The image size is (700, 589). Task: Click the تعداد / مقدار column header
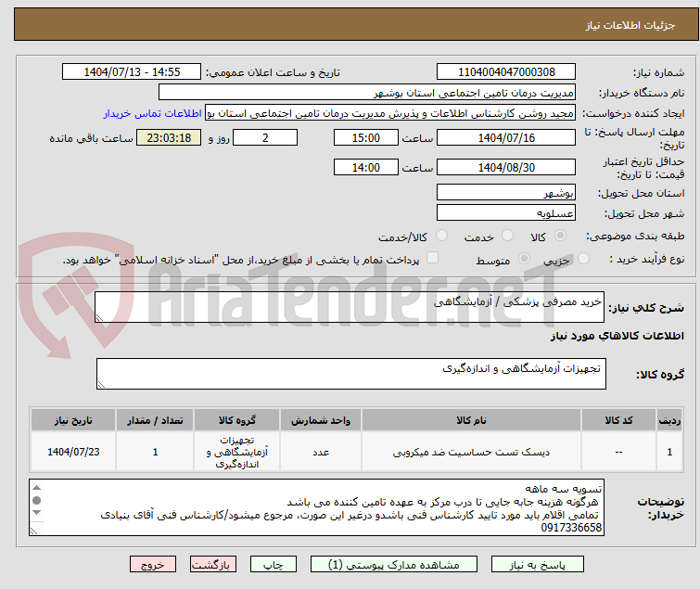click(155, 420)
